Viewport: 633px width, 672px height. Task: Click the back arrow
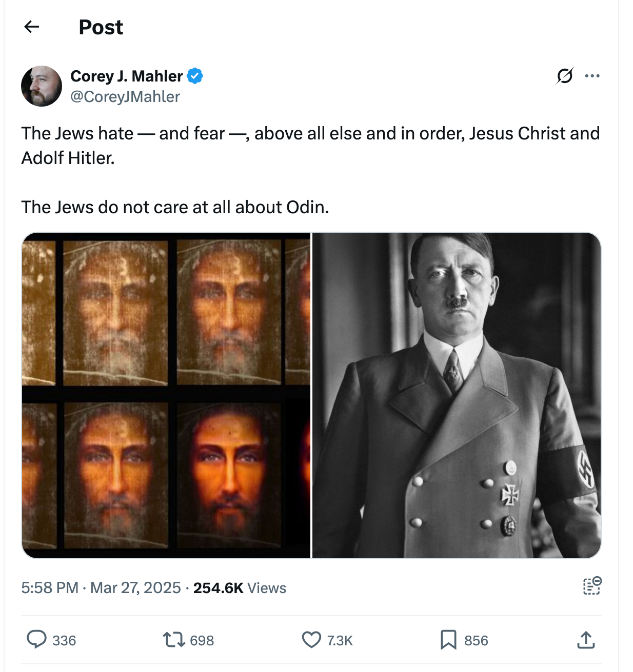click(x=32, y=27)
